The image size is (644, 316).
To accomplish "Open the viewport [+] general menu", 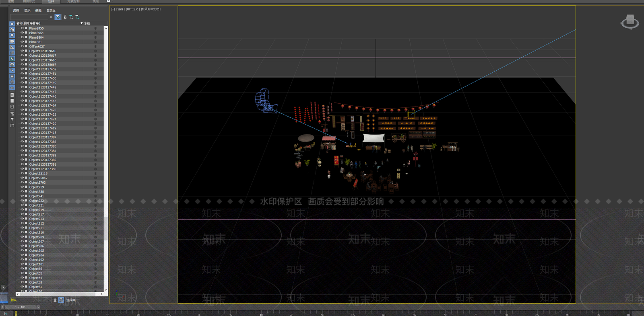I will point(113,9).
